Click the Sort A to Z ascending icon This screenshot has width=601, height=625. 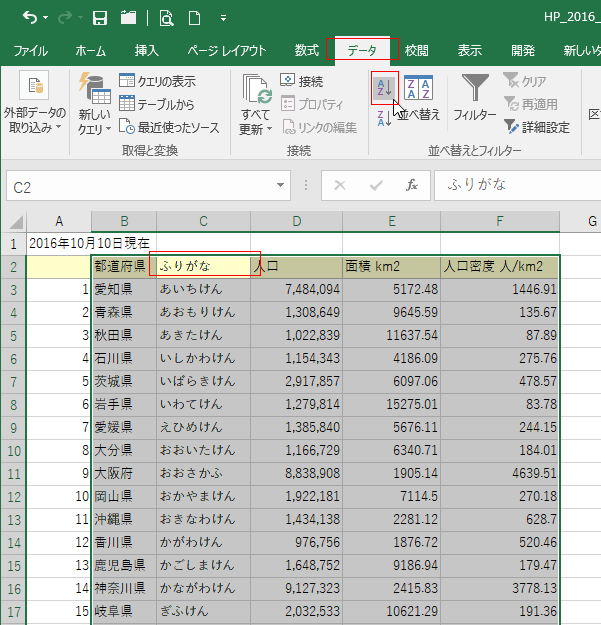pos(384,88)
